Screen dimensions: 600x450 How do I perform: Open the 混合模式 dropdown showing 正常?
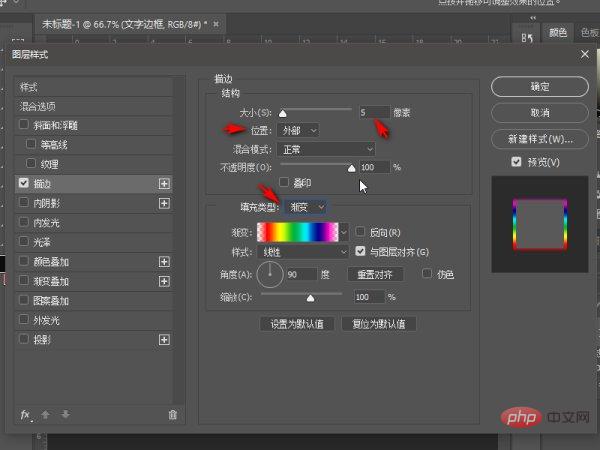[326, 149]
